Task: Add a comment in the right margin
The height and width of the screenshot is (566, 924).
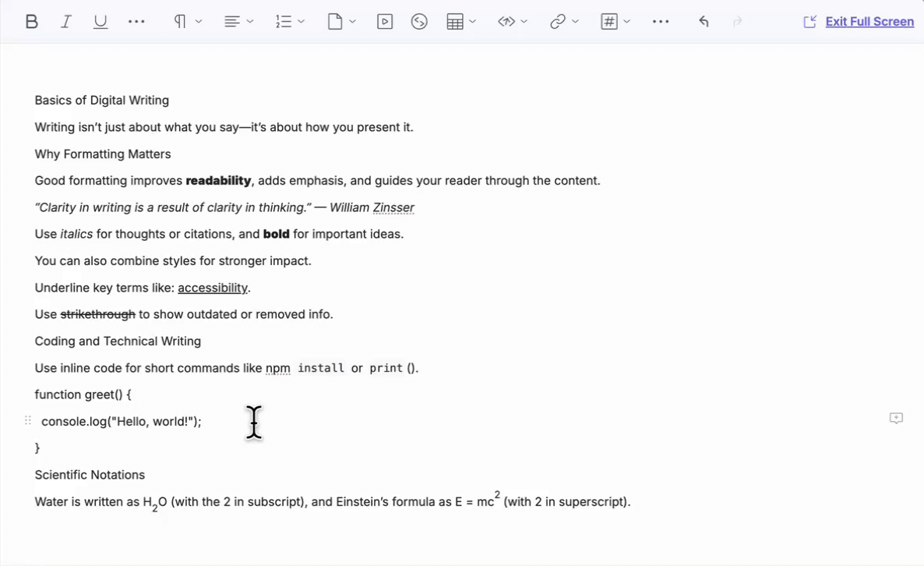Action: click(x=896, y=418)
